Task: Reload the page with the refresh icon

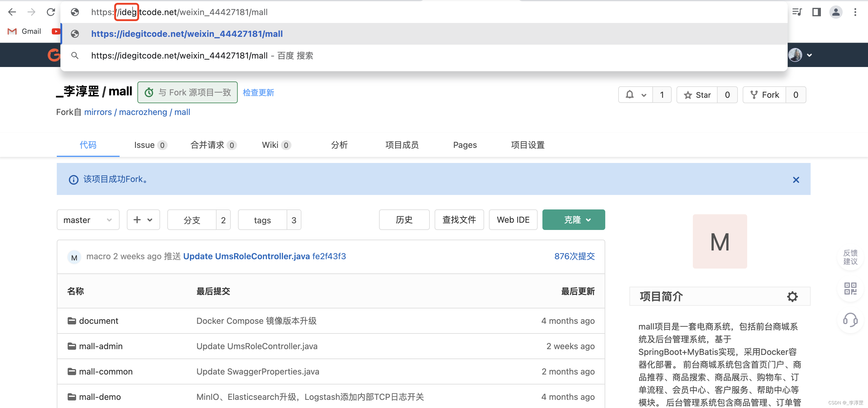Action: pyautogui.click(x=51, y=12)
